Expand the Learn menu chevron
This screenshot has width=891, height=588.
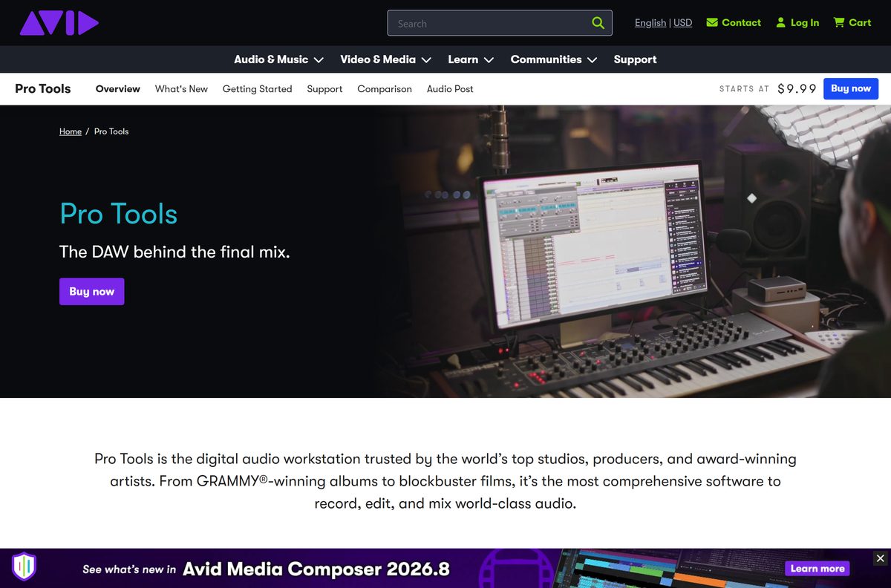(x=489, y=60)
